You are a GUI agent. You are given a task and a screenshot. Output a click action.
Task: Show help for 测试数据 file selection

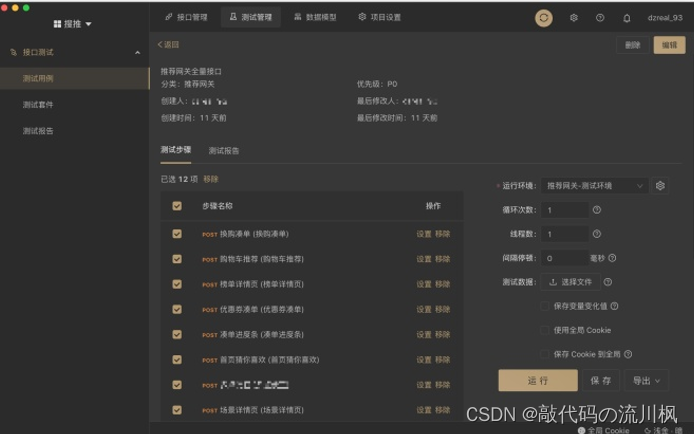(608, 282)
